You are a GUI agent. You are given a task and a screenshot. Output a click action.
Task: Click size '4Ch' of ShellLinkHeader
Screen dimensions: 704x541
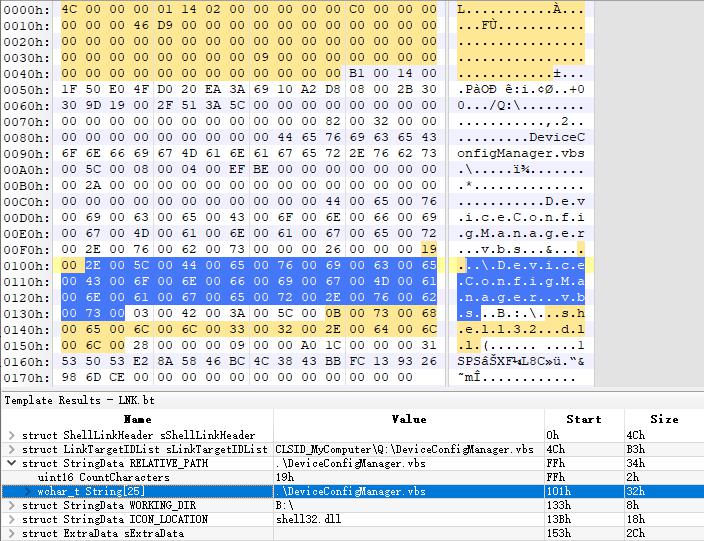(x=636, y=435)
